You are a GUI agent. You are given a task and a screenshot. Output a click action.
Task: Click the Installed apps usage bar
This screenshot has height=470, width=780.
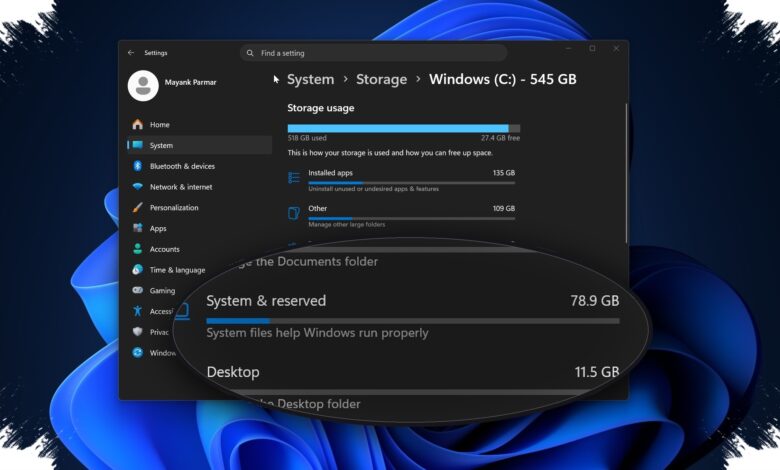tap(411, 183)
